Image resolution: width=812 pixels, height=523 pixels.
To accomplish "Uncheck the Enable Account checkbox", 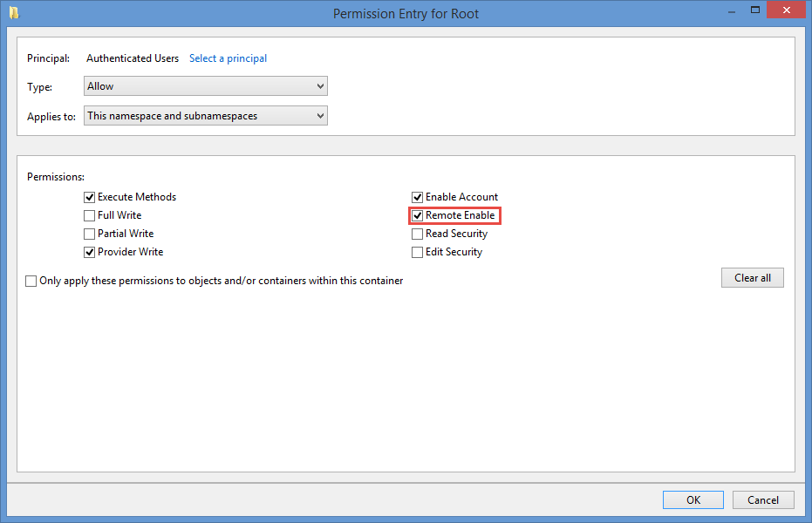I will click(417, 197).
